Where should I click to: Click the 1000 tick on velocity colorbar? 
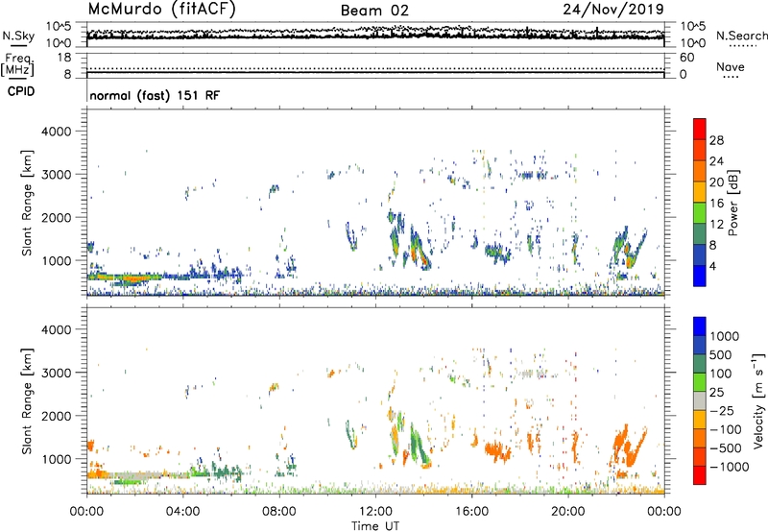(x=725, y=336)
